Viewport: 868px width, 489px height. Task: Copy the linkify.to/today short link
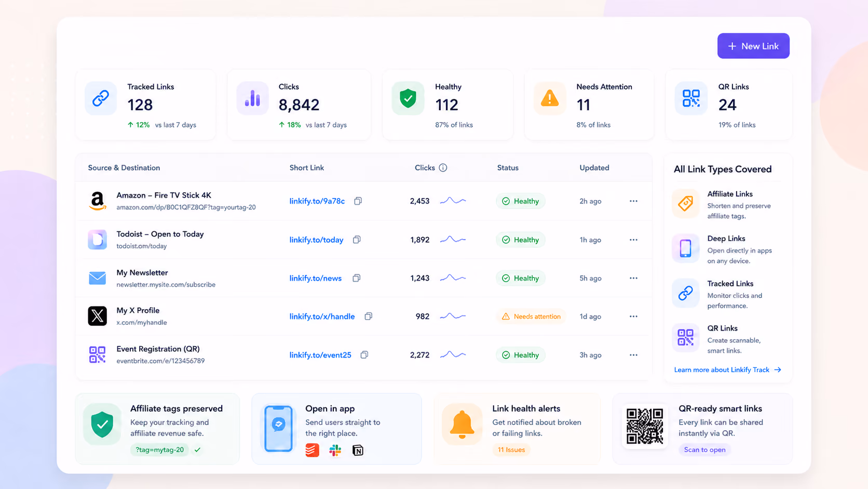(x=357, y=240)
